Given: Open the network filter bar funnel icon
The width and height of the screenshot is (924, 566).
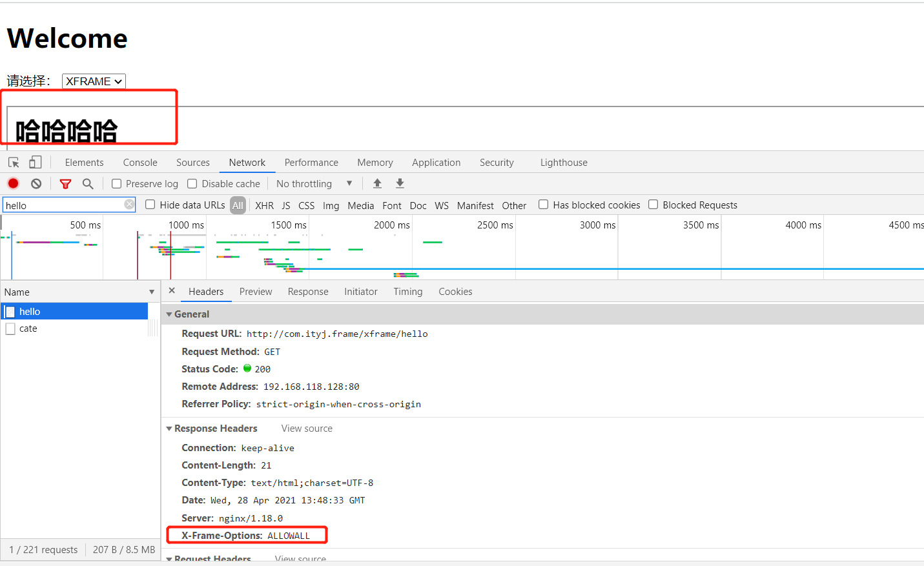Looking at the screenshot, I should point(65,183).
